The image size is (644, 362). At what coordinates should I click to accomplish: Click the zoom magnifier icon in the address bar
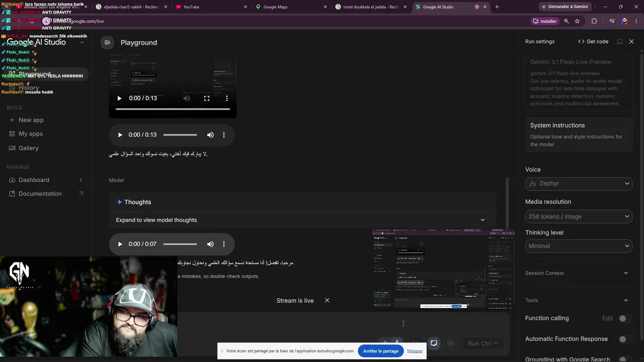pyautogui.click(x=567, y=21)
